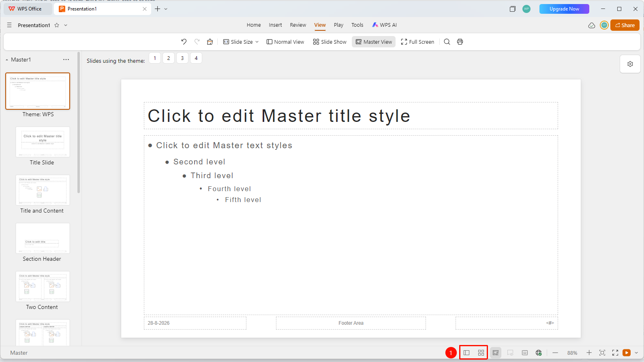Click the fit slide to window icon
Viewport: 644px width, 362px height.
pyautogui.click(x=602, y=353)
